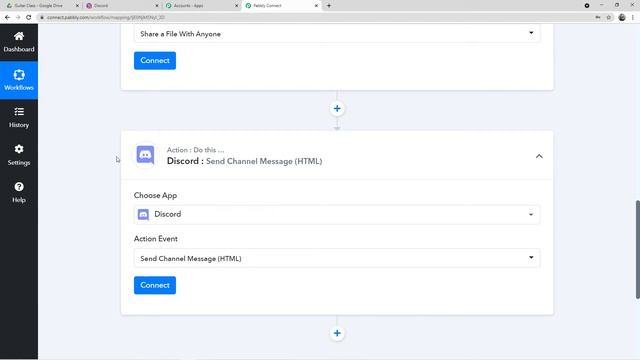
Task: Click the page vertical scrollbar thumb
Action: pyautogui.click(x=638, y=249)
